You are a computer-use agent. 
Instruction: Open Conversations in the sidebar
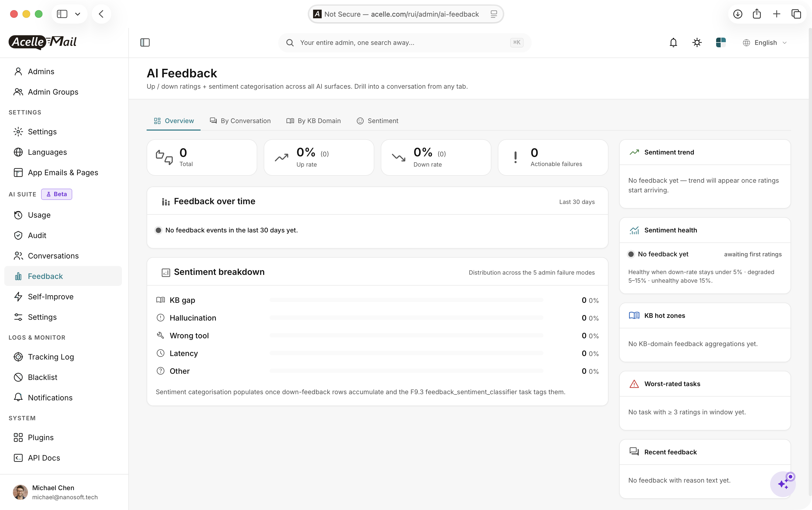(x=63, y=256)
